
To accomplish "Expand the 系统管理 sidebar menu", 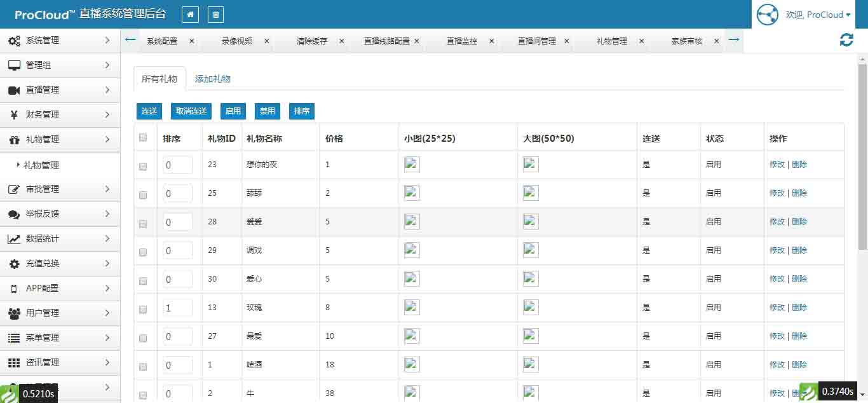I will coord(60,41).
